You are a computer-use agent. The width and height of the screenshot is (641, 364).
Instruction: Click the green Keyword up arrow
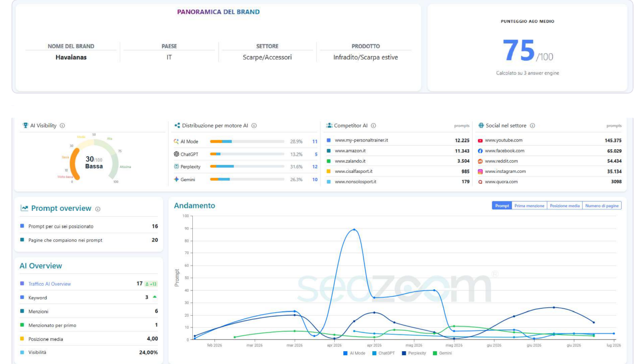coord(155,297)
